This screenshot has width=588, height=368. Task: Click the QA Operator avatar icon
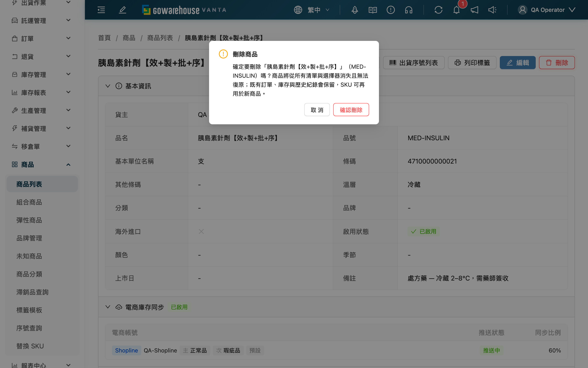522,10
